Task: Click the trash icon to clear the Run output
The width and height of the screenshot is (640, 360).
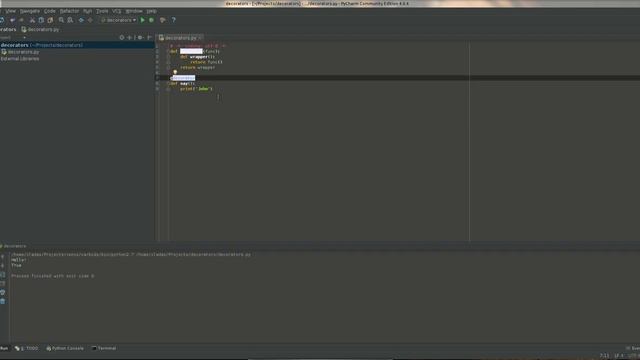Action: pos(2,301)
